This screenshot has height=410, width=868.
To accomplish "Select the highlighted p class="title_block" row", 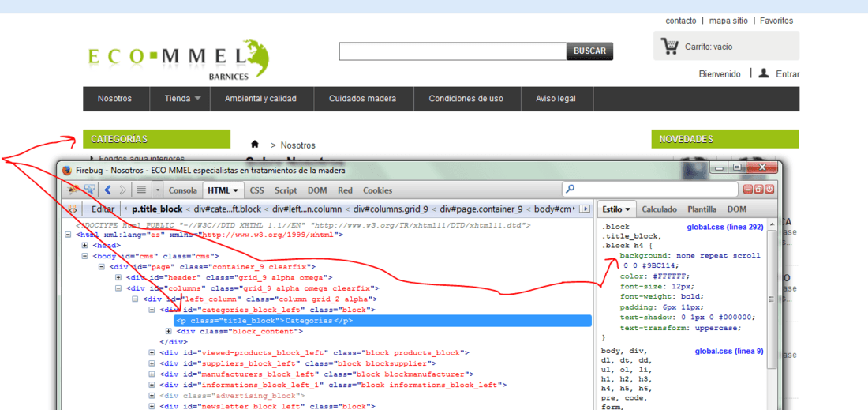I will tap(383, 321).
